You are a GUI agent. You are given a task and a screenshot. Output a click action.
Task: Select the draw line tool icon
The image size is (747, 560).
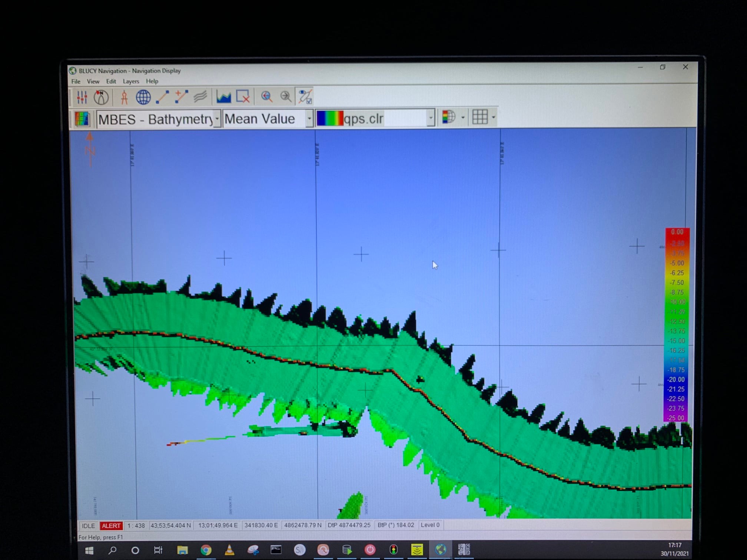coord(162,97)
